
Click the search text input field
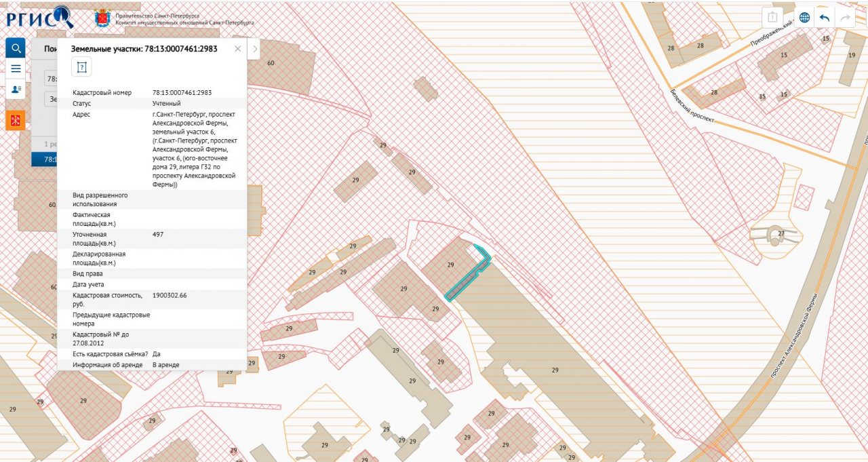point(51,79)
